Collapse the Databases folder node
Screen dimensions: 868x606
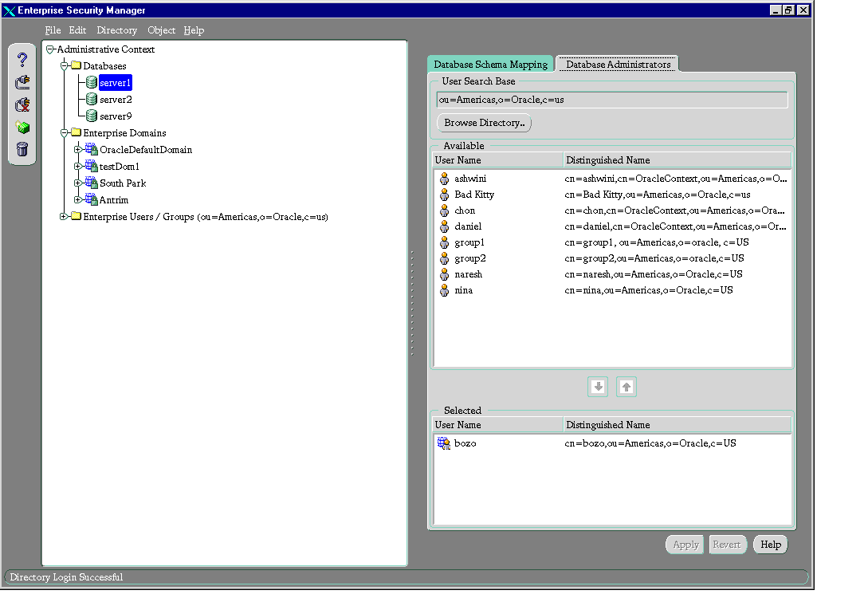pos(64,66)
